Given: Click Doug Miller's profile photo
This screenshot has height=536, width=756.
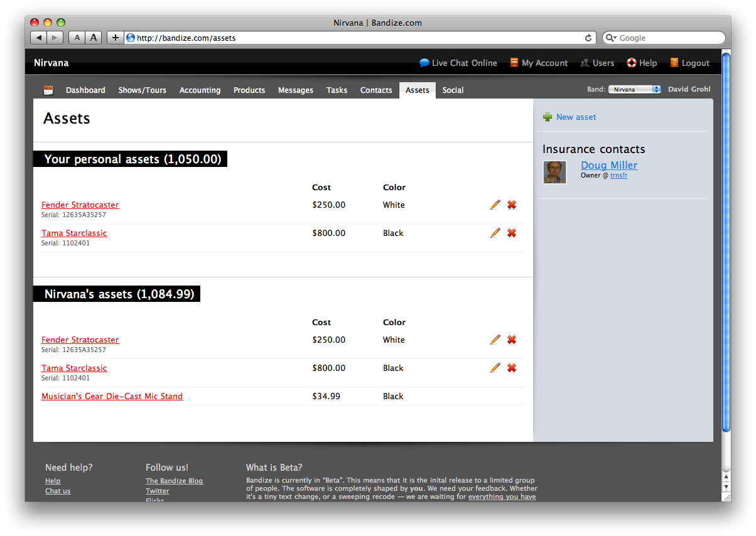Looking at the screenshot, I should coord(554,172).
